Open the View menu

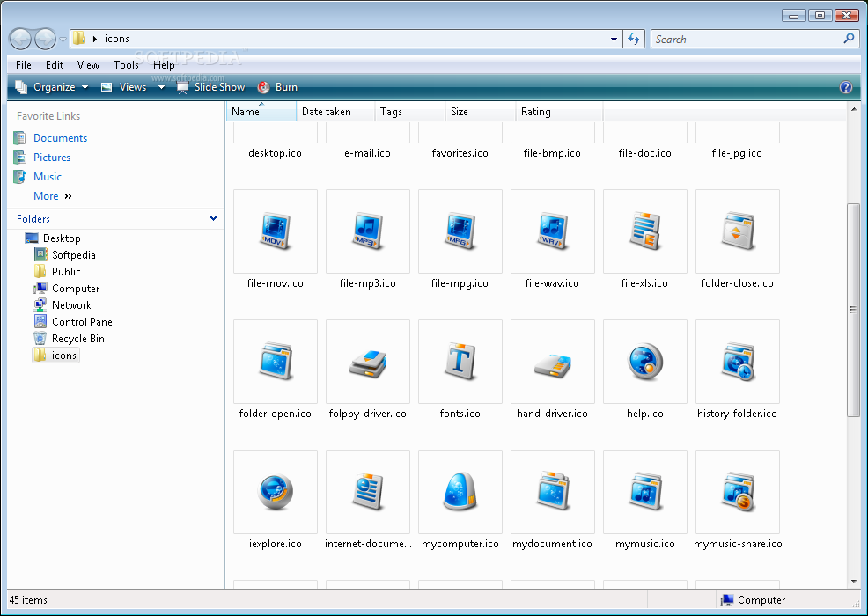(x=88, y=65)
